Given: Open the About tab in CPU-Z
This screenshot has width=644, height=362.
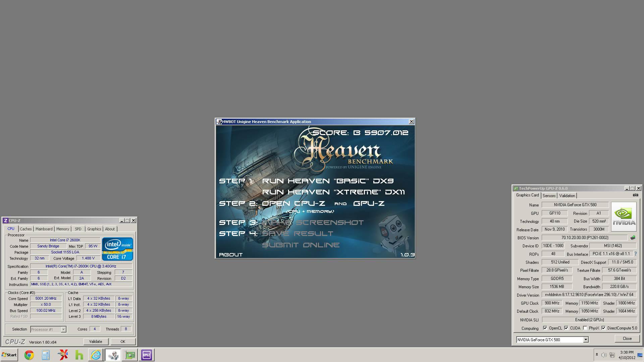Looking at the screenshot, I should (x=110, y=229).
